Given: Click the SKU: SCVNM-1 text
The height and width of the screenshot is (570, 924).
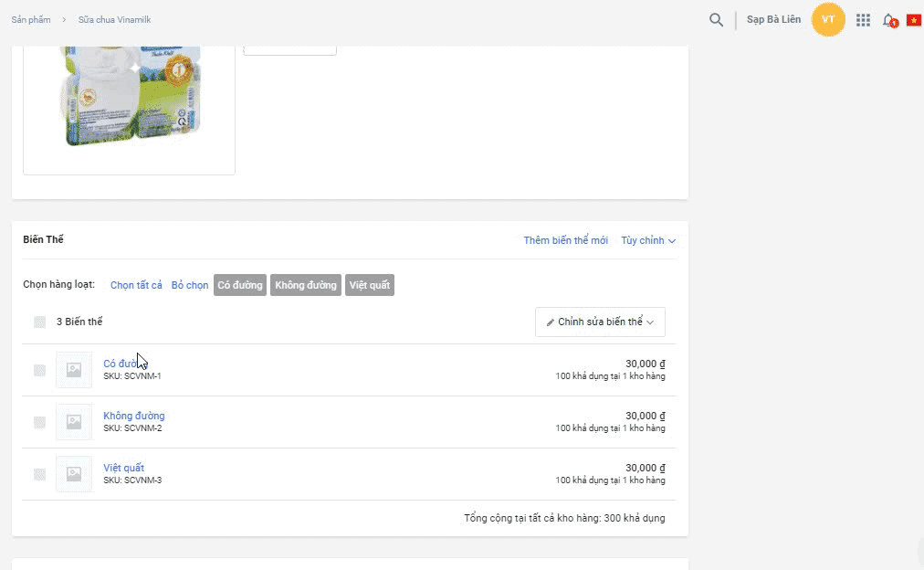Looking at the screenshot, I should (x=132, y=376).
